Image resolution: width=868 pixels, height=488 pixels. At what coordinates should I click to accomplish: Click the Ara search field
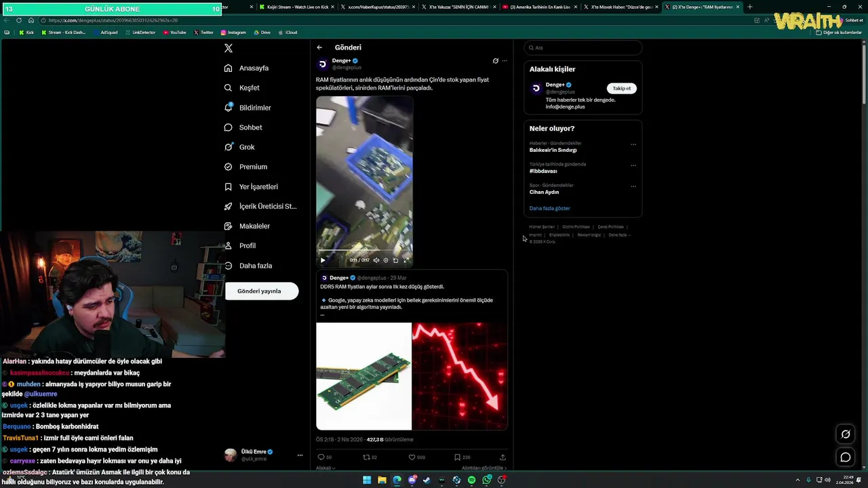(583, 47)
